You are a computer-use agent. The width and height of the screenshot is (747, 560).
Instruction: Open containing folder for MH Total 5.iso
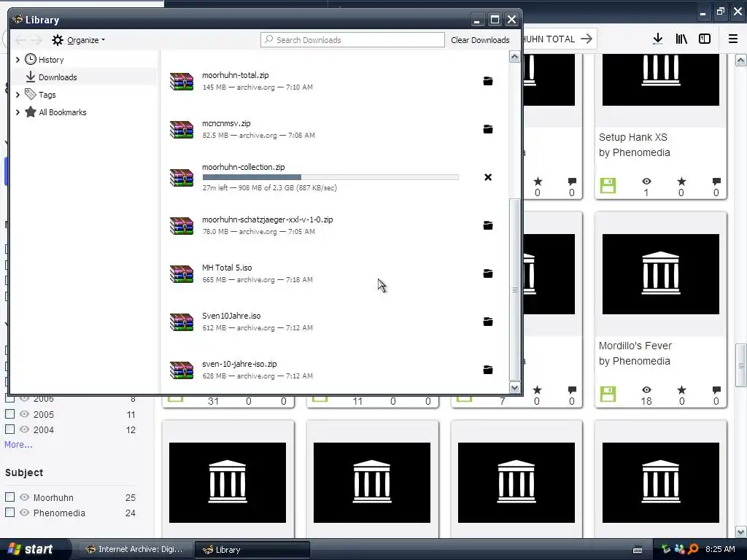488,273
